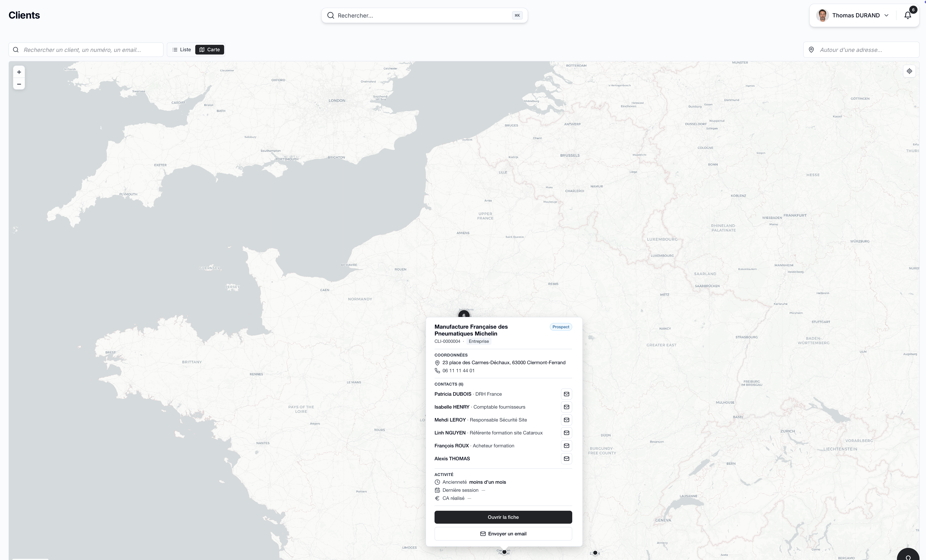Click contact name Alexis THOMAS
The image size is (926, 560).
tap(452, 458)
